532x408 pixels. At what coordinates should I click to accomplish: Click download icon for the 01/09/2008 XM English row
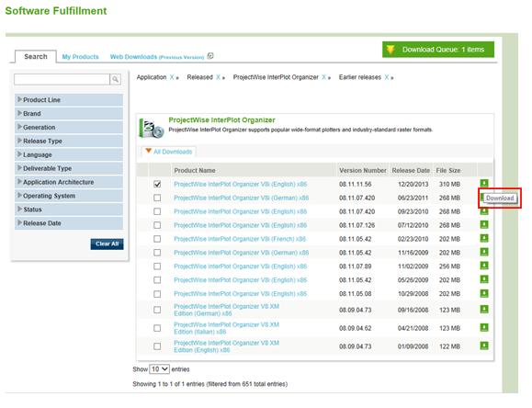(484, 346)
